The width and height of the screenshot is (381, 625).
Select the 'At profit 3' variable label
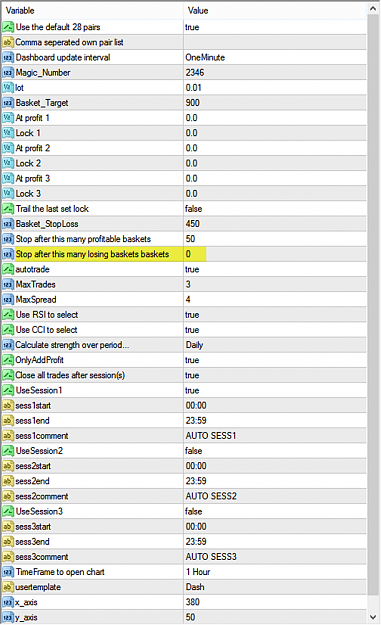(x=33, y=179)
